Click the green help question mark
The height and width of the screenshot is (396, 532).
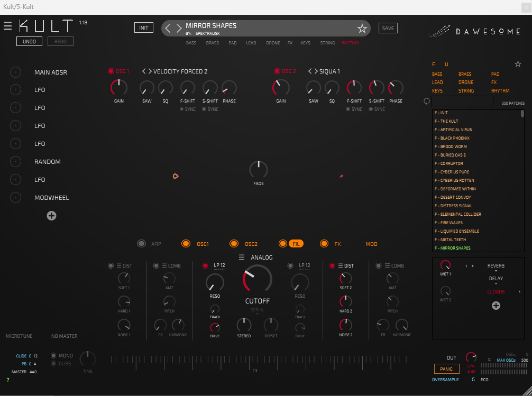click(8, 380)
